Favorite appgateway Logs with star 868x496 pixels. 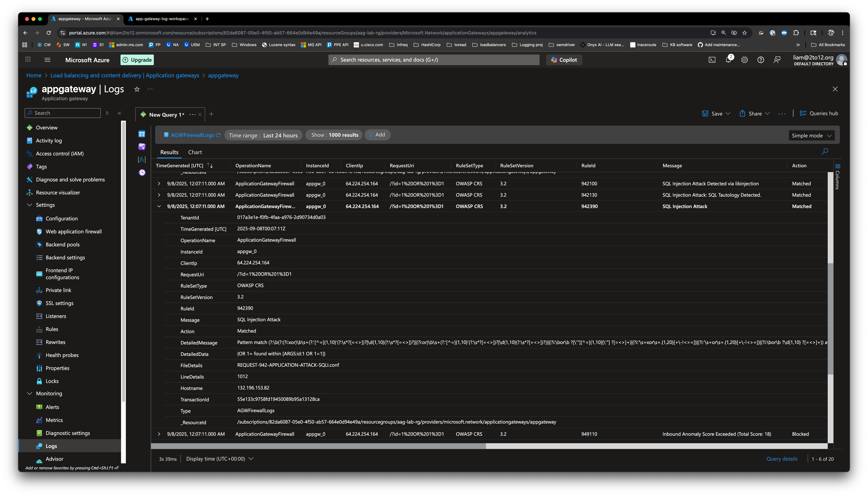click(137, 89)
